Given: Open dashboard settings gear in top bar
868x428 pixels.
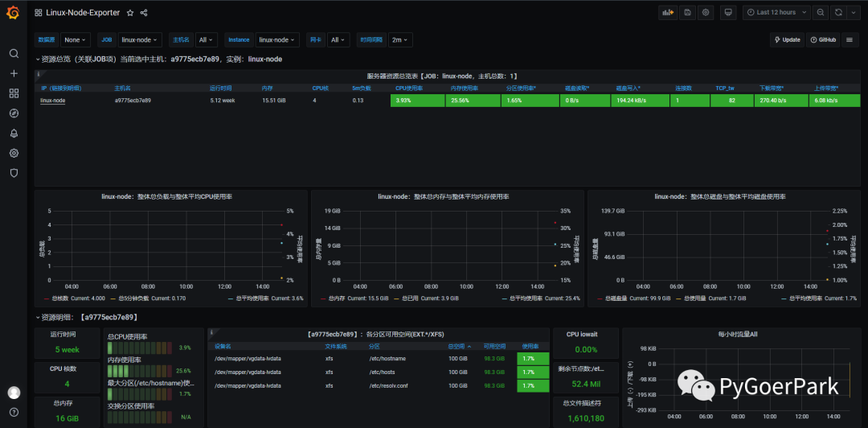Looking at the screenshot, I should [706, 12].
